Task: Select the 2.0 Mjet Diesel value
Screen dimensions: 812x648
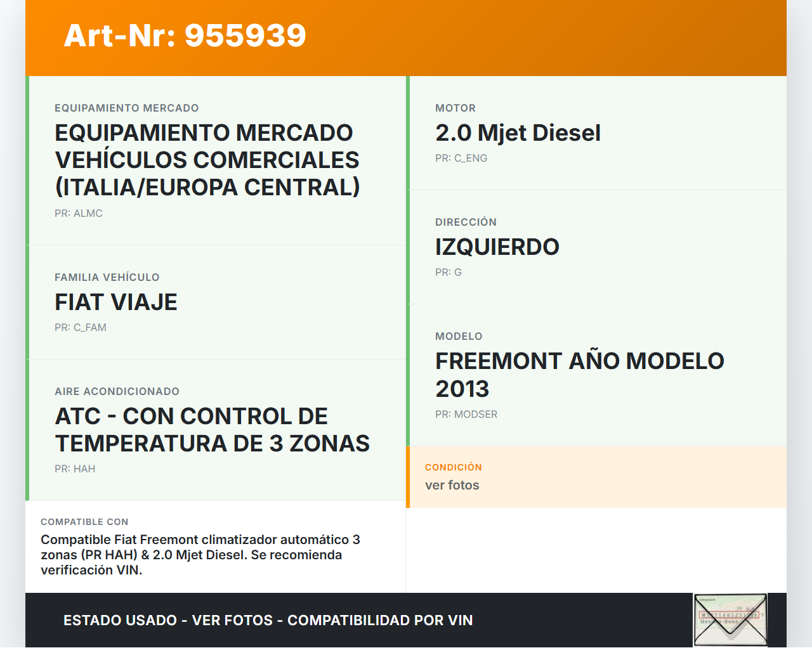Action: pyautogui.click(x=518, y=133)
